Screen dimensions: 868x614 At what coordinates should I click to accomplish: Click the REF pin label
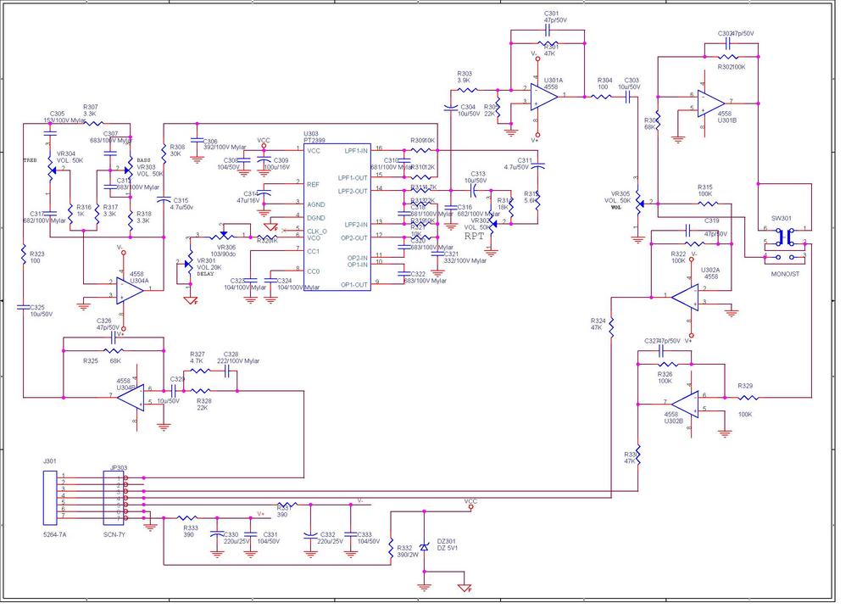313,184
